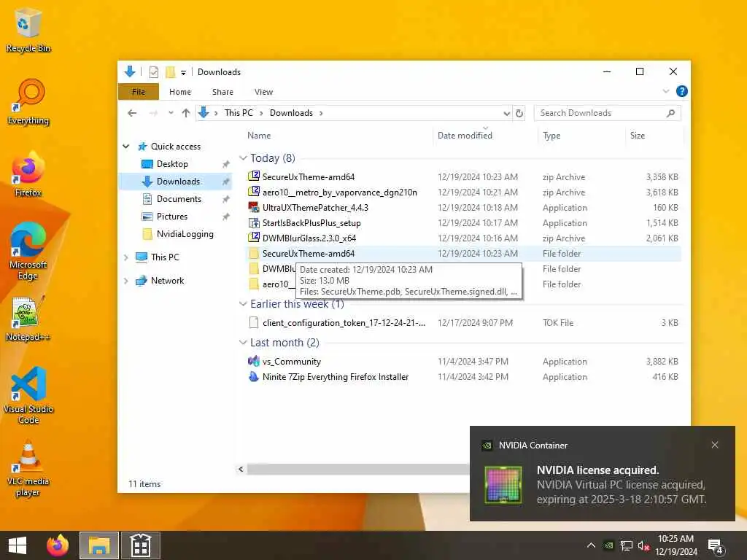Screen dimensions: 747x560
Task: Open the Share ribbon tab
Action: 222,92
